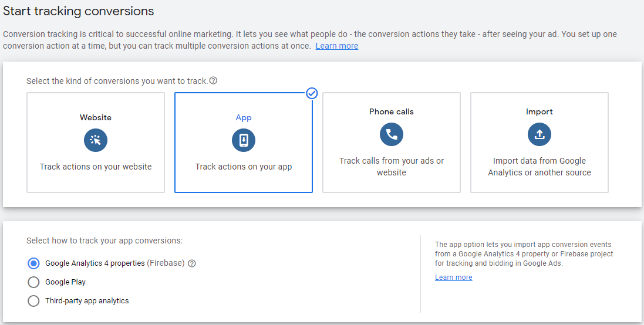Click 'Track calls from your ads or website' text
Viewport: 644px width, 325px height.
(392, 167)
